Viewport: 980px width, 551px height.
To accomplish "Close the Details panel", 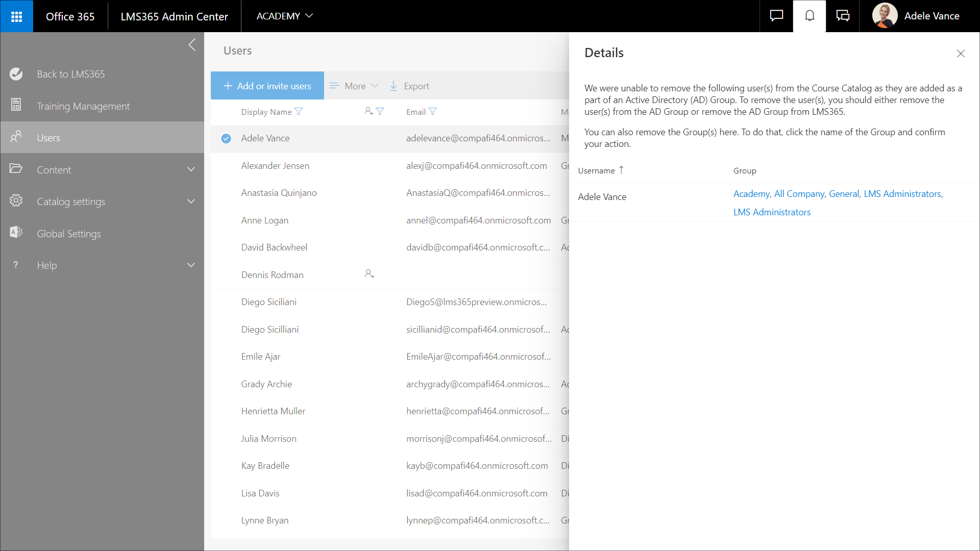I will (961, 54).
